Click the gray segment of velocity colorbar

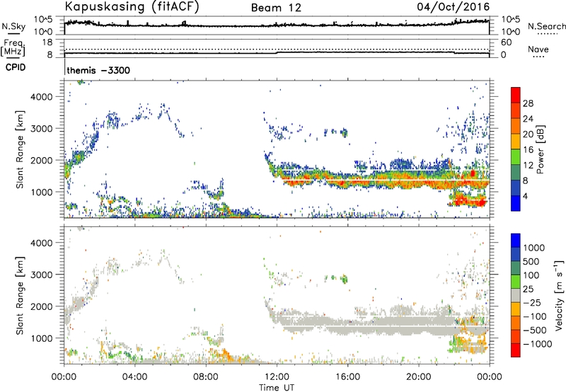click(x=516, y=295)
